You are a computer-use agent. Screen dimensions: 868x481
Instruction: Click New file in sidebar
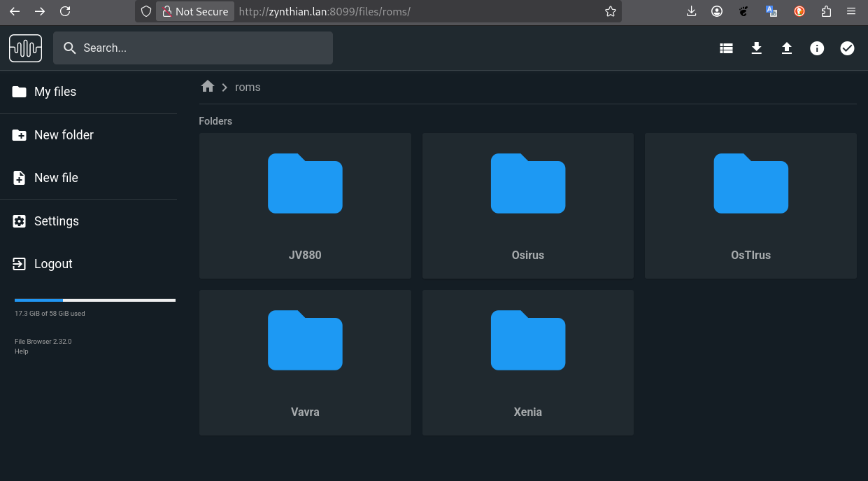click(x=56, y=178)
